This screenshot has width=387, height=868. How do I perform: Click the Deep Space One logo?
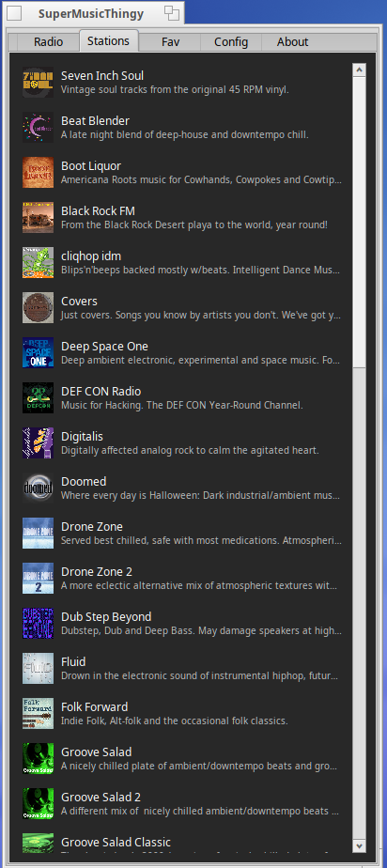point(39,352)
